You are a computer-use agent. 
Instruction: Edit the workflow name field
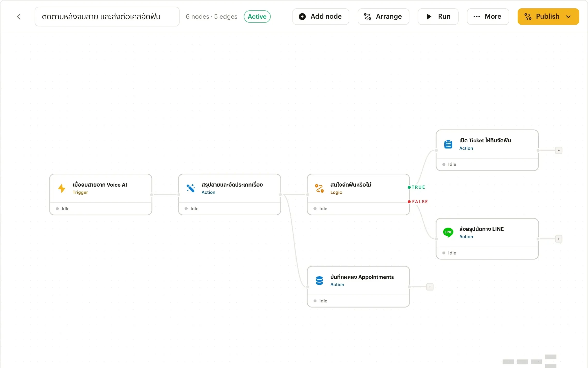click(x=107, y=17)
